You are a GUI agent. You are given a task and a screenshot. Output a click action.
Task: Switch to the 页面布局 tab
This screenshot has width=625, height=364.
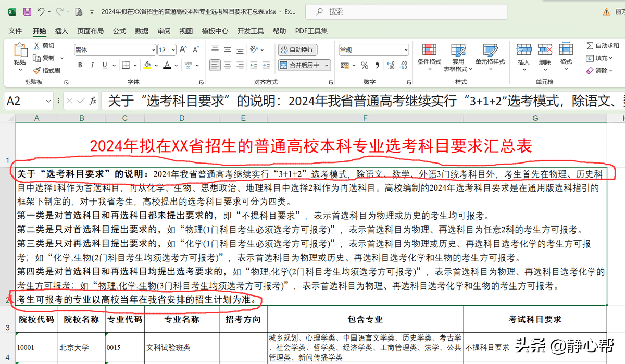coord(90,31)
